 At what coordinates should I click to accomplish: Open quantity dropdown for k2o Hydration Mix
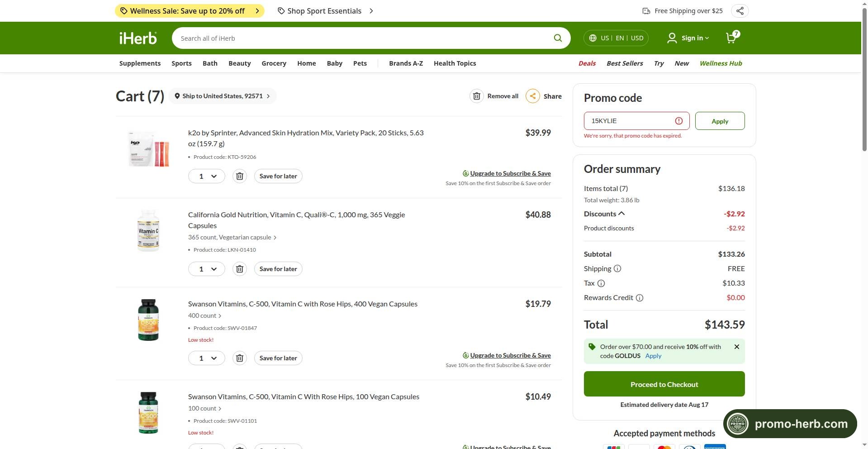(x=207, y=176)
